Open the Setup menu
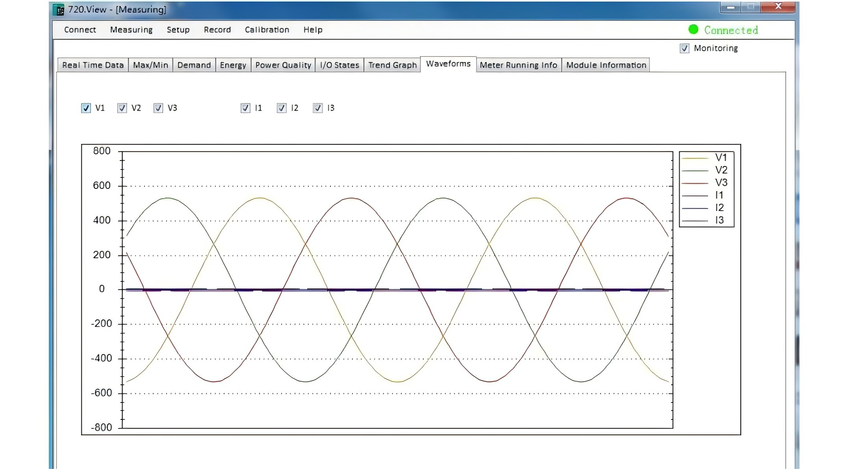This screenshot has width=868, height=469. [178, 30]
